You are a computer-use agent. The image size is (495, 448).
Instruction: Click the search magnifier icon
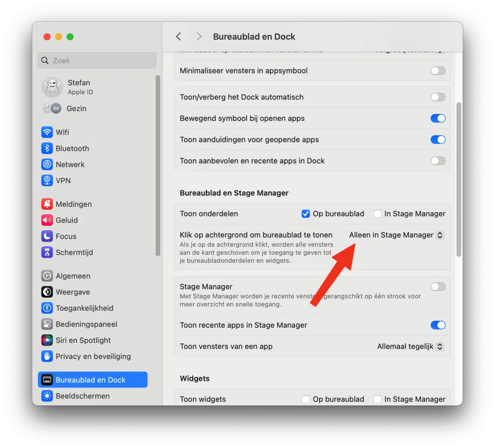(x=45, y=60)
